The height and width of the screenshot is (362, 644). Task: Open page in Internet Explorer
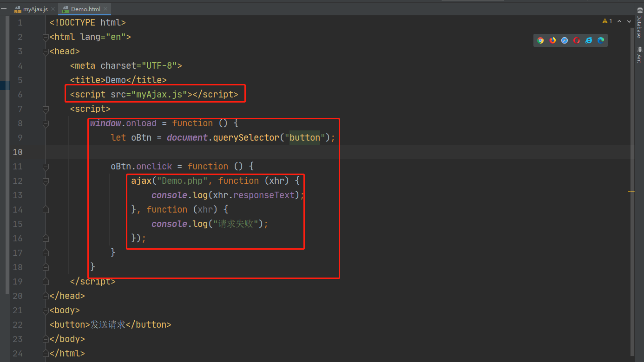(589, 40)
